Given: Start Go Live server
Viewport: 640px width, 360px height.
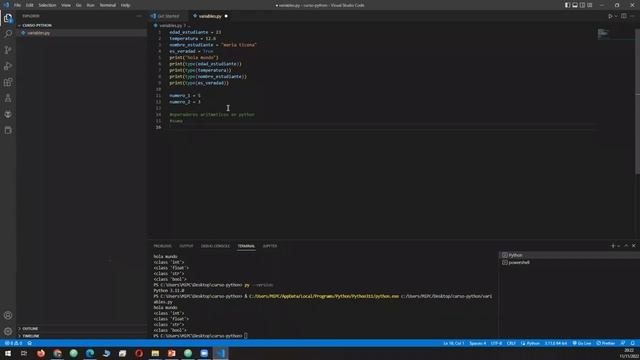Looking at the screenshot, I should (582, 343).
